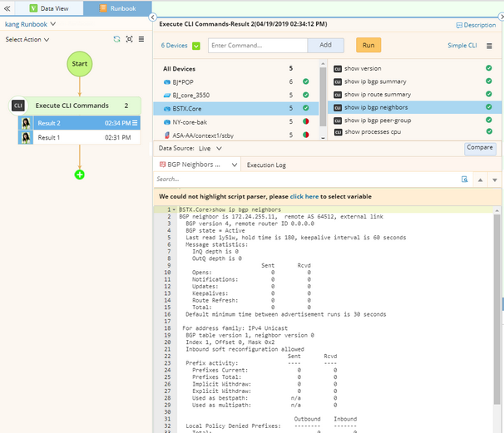Click the black CLI node icon
Image resolution: width=504 pixels, height=433 pixels.
point(18,106)
